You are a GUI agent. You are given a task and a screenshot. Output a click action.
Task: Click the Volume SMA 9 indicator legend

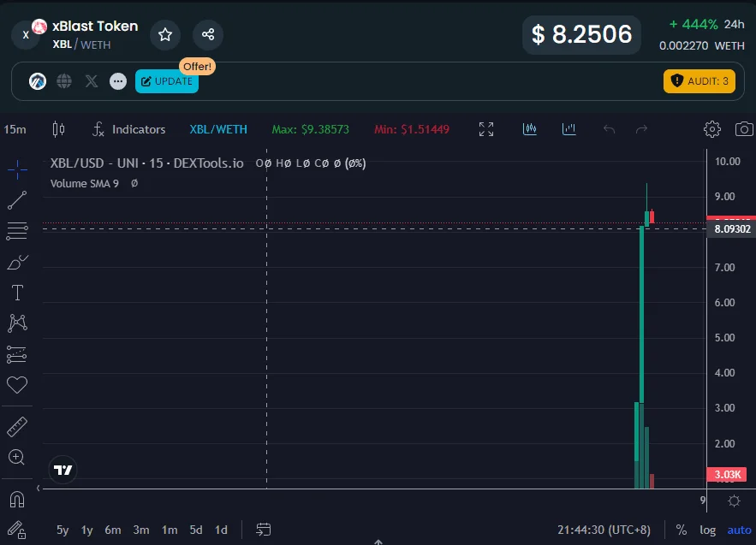click(85, 184)
